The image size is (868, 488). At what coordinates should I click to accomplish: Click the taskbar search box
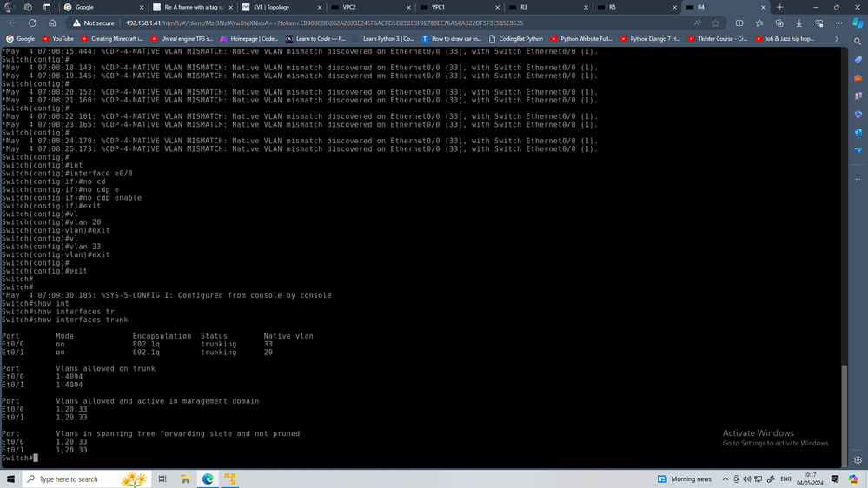[86, 479]
